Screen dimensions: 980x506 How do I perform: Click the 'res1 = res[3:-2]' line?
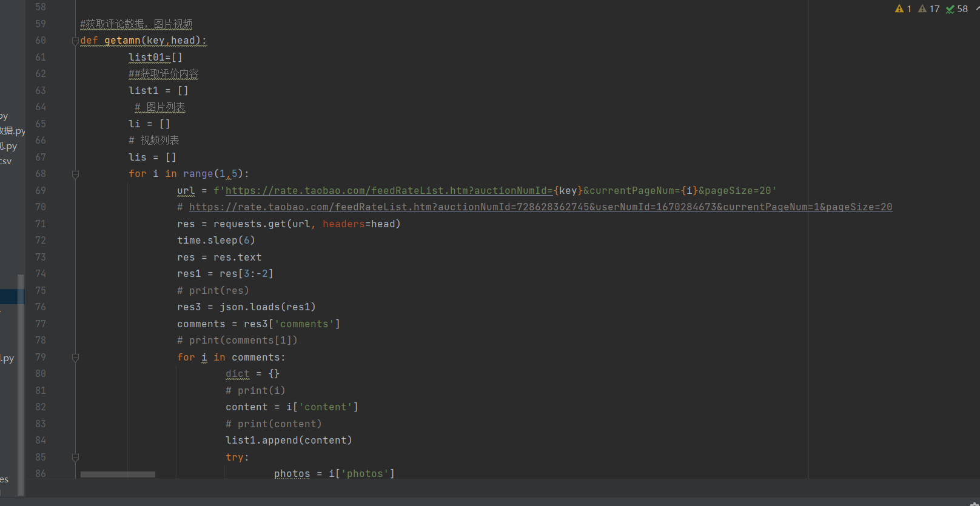[225, 274]
